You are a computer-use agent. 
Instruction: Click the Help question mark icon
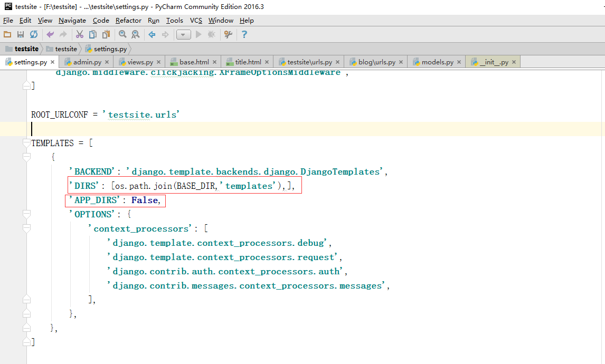[244, 34]
